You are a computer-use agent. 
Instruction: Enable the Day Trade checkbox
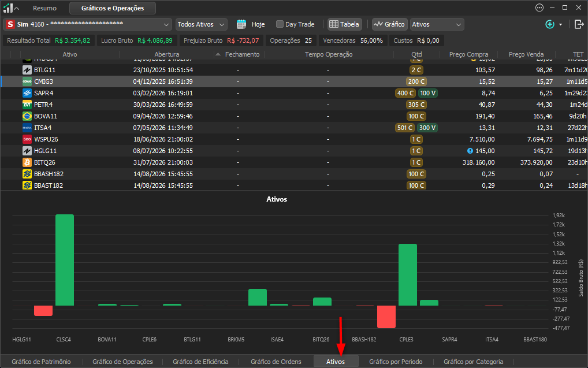click(x=280, y=24)
